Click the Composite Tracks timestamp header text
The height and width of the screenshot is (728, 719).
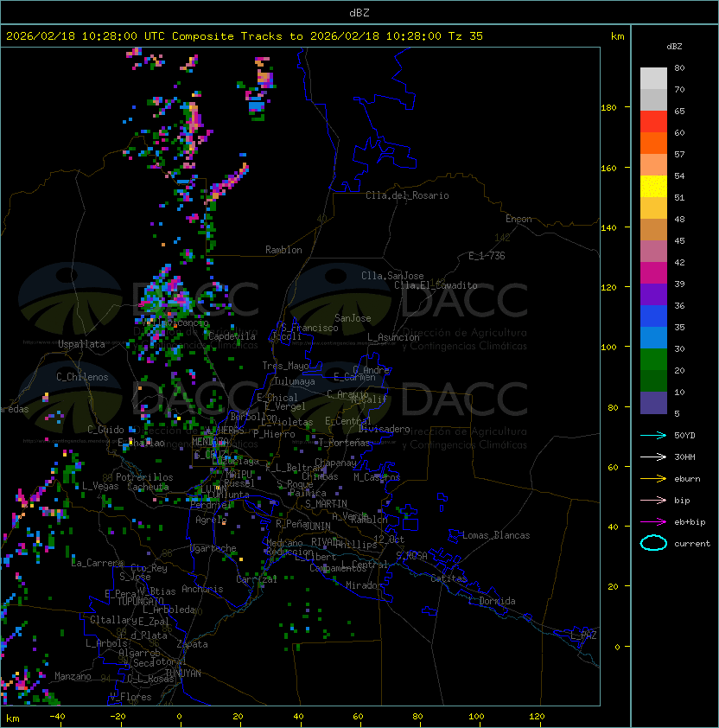[245, 36]
